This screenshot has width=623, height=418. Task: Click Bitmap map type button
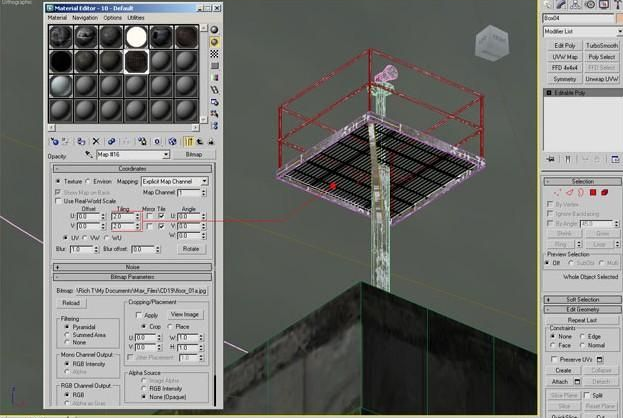pos(194,155)
